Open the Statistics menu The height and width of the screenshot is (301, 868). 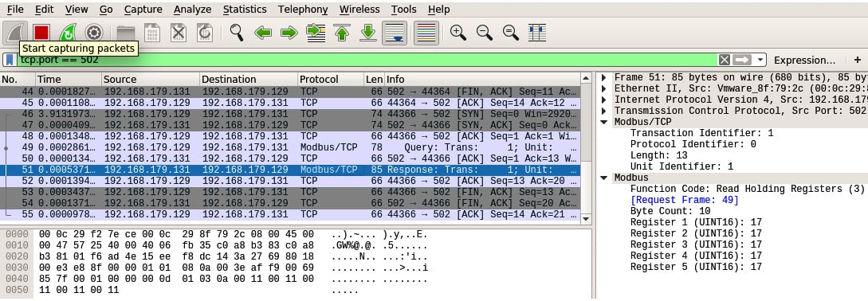pos(245,10)
